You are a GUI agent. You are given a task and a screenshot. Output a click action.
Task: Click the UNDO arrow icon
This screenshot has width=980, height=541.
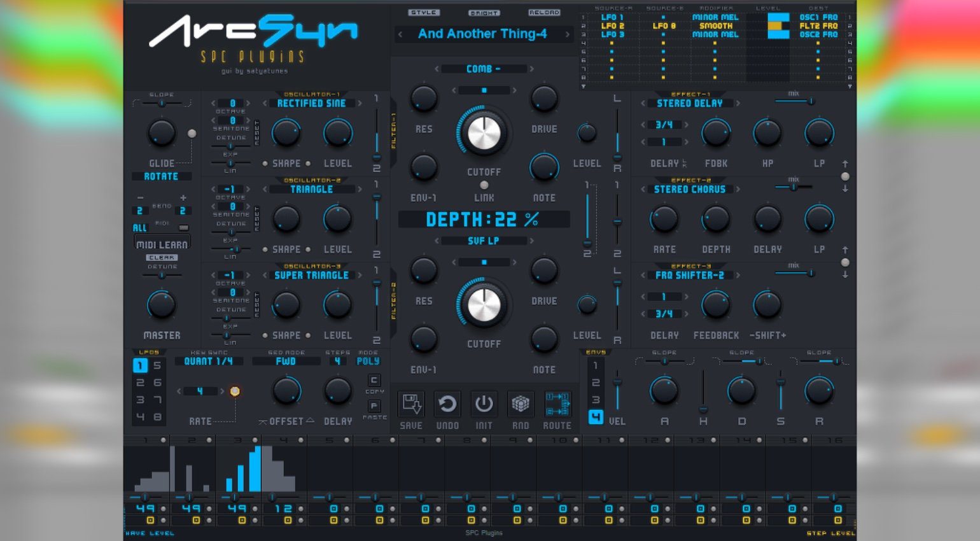447,404
